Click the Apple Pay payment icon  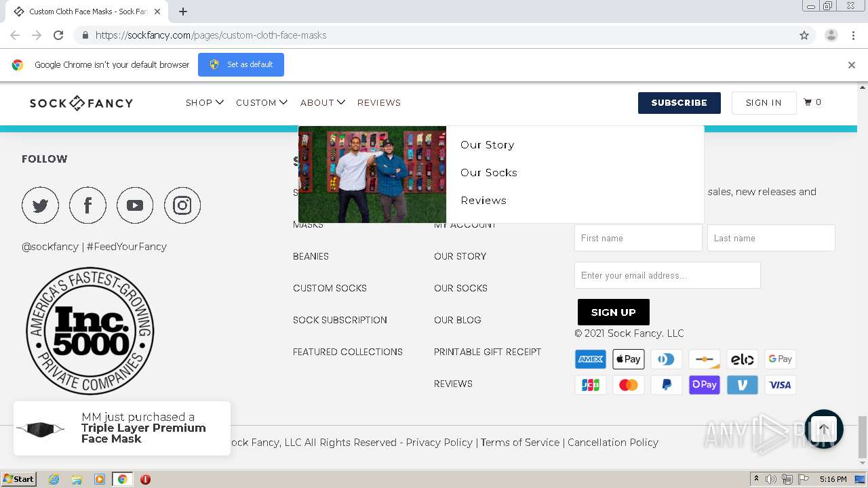[x=629, y=359]
